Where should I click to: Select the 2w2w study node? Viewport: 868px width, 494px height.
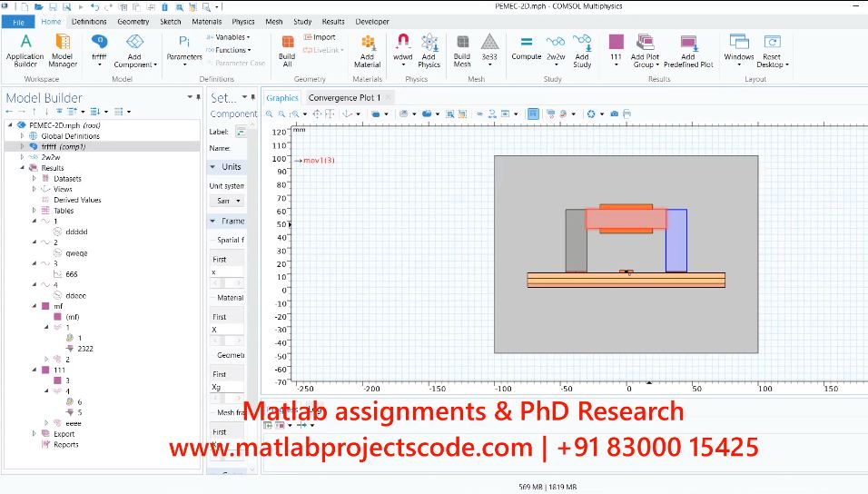coord(50,157)
